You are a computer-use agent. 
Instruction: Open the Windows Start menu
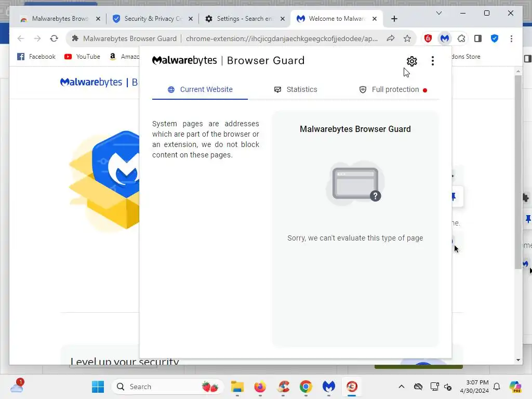click(98, 387)
